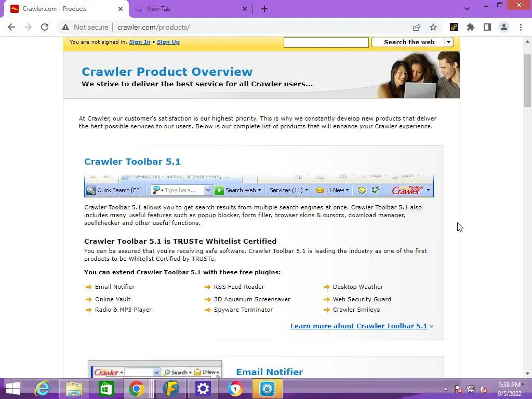Image resolution: width=532 pixels, height=399 pixels.
Task: Close the Crawler.com Products tab
Action: click(x=121, y=9)
